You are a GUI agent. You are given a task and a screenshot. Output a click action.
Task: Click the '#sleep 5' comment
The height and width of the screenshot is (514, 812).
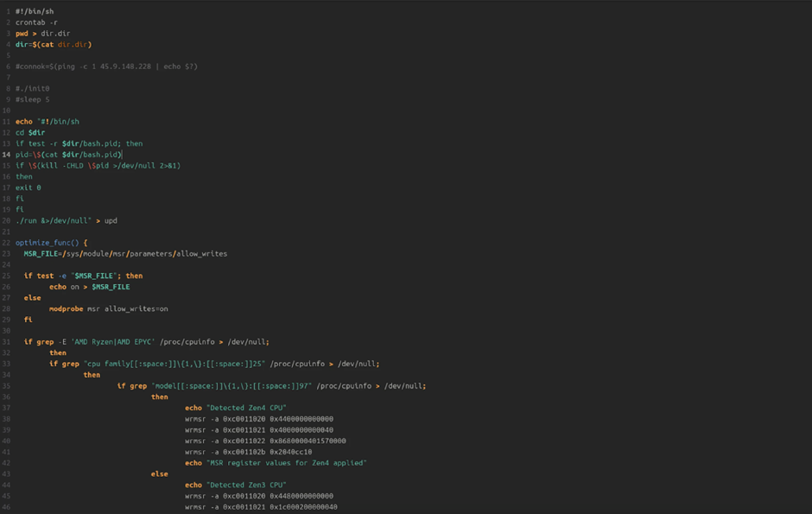pos(32,99)
